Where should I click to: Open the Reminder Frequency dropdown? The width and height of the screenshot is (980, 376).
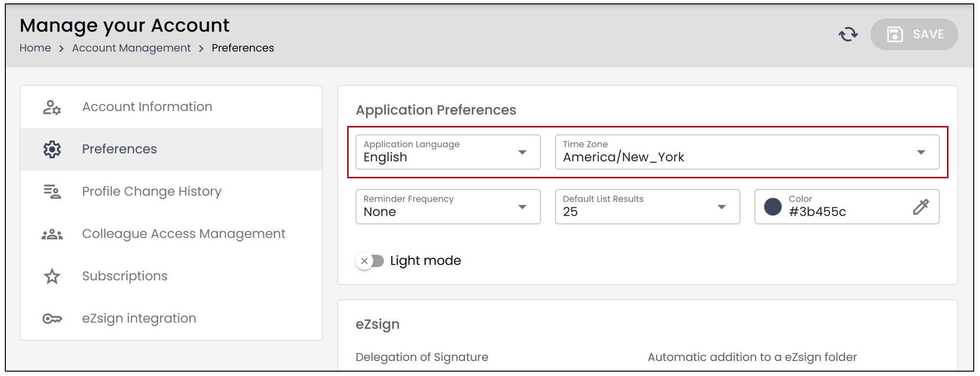(x=448, y=207)
